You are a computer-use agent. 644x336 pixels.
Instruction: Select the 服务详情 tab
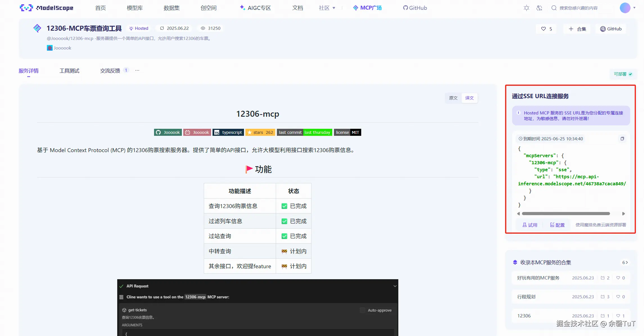pyautogui.click(x=29, y=71)
